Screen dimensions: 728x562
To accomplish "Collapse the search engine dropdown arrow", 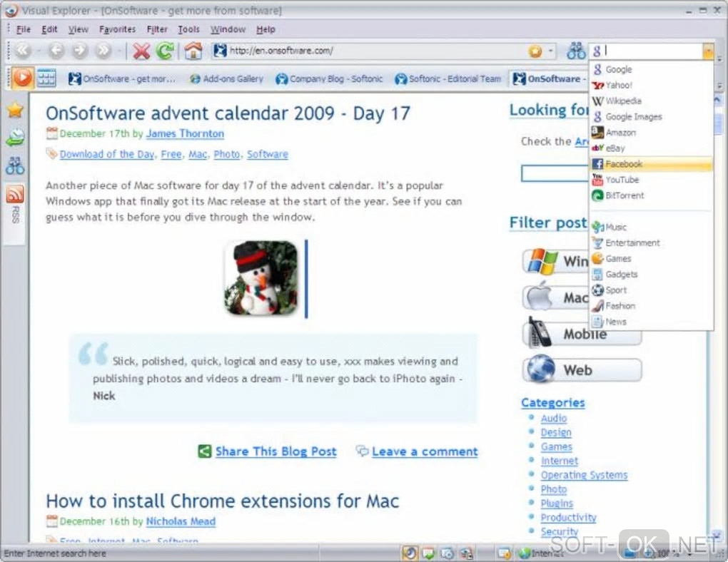I will click(707, 51).
